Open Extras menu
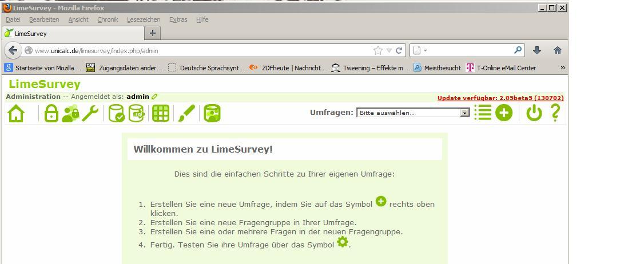The width and height of the screenshot is (644, 264). click(178, 19)
